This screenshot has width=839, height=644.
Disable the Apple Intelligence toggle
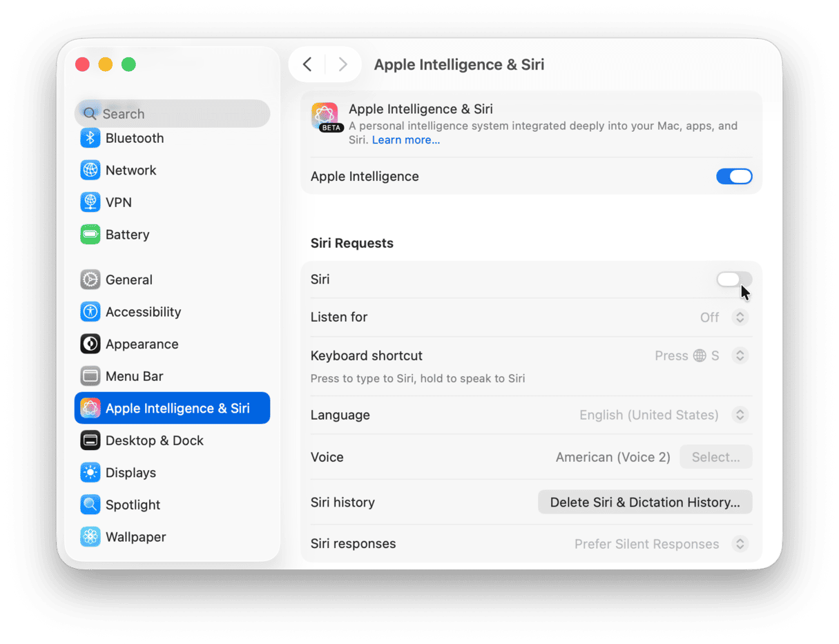(x=733, y=177)
